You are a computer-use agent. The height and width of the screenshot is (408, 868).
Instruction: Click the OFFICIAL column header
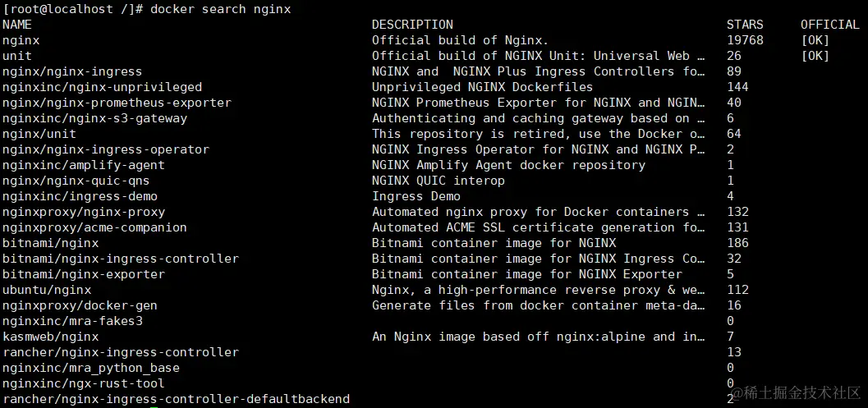(829, 25)
